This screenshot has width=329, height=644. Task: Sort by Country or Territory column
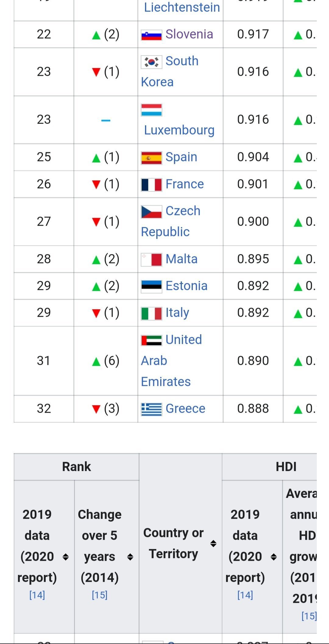(214, 543)
